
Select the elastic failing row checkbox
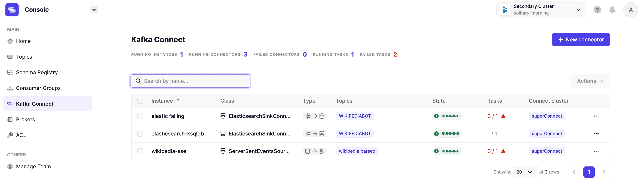point(140,116)
